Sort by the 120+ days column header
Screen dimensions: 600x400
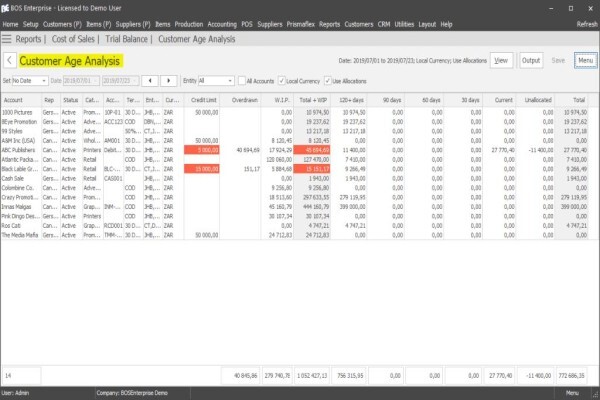349,100
